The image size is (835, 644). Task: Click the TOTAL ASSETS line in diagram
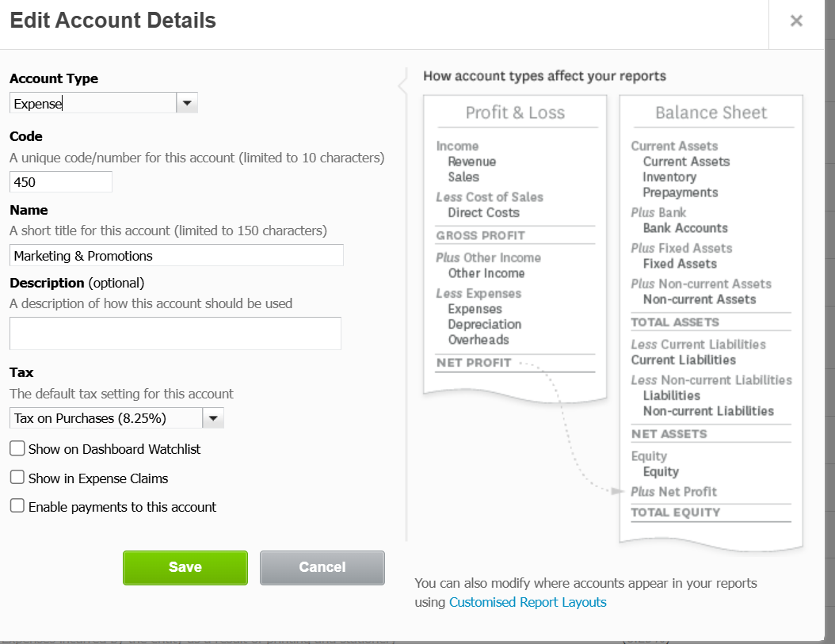pyautogui.click(x=675, y=322)
